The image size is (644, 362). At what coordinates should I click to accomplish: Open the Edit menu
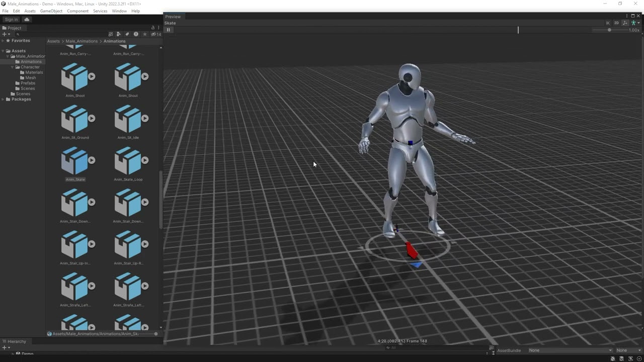pos(17,11)
